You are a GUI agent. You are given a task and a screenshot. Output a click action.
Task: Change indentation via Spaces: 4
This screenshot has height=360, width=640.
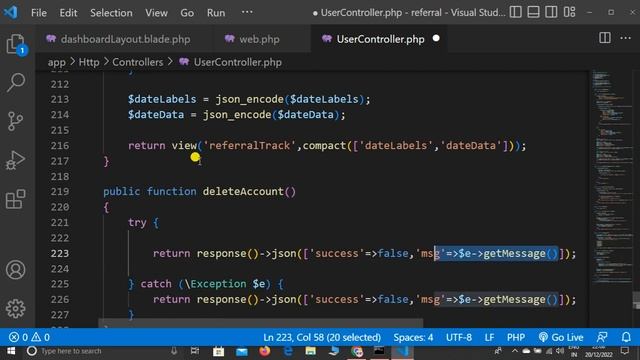[413, 337]
